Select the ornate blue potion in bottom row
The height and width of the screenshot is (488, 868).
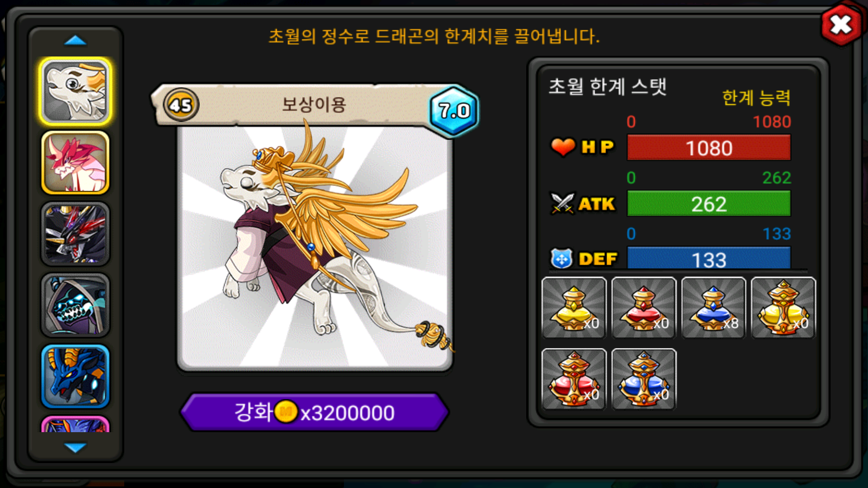tap(644, 379)
